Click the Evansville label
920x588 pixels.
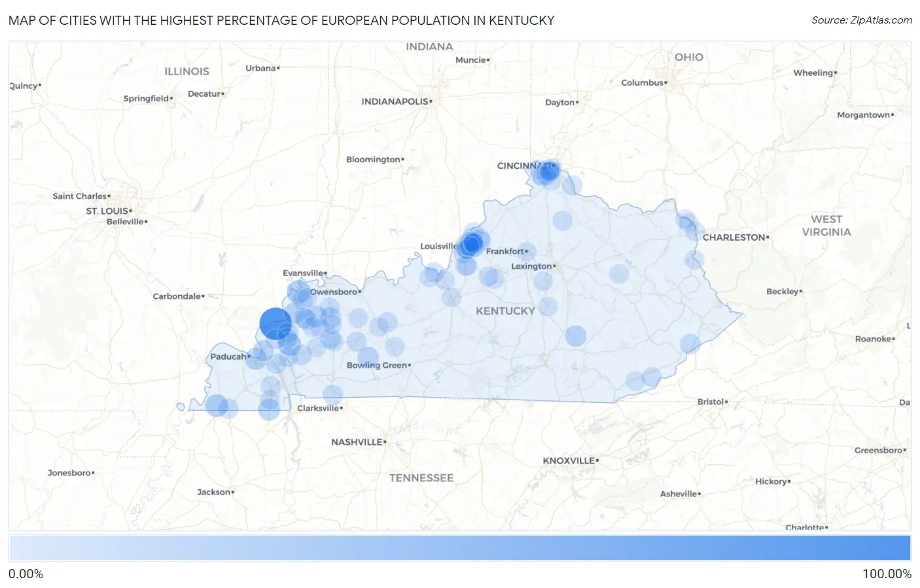303,273
